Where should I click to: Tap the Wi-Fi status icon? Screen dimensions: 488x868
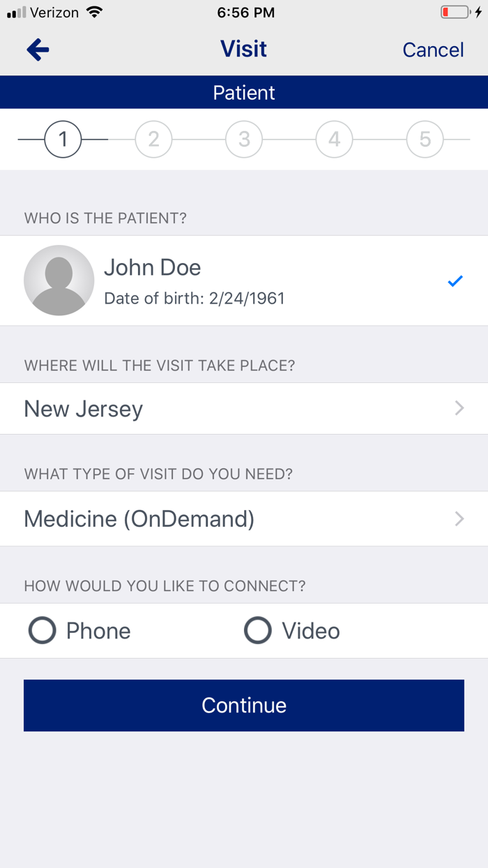coord(94,13)
